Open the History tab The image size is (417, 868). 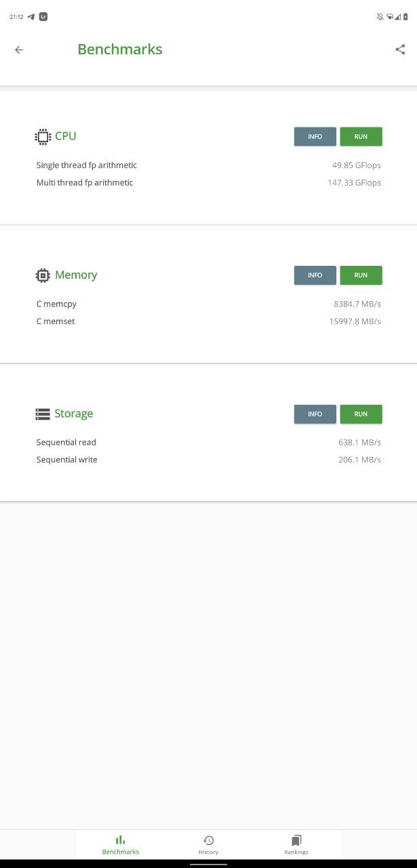tap(209, 845)
